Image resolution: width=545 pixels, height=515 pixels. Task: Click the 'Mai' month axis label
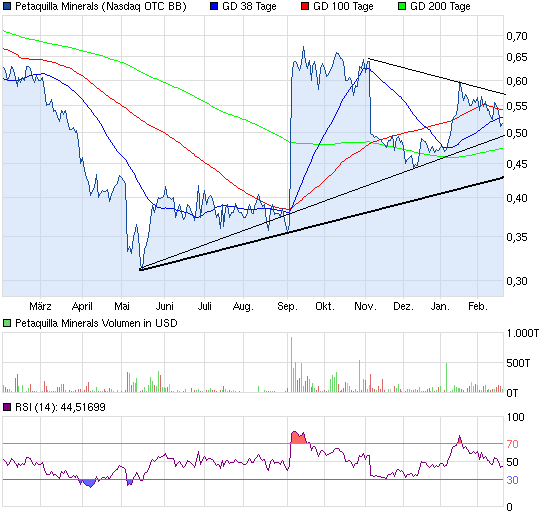[122, 306]
